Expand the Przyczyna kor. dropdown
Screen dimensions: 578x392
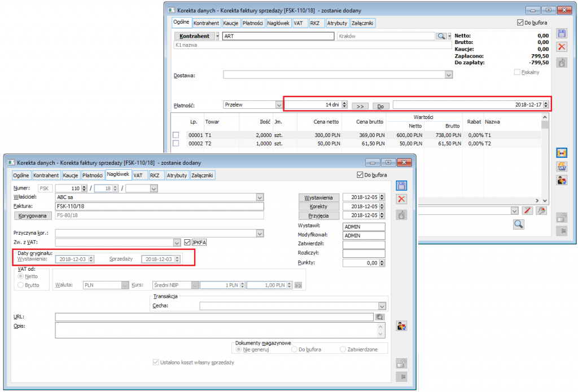pos(259,233)
